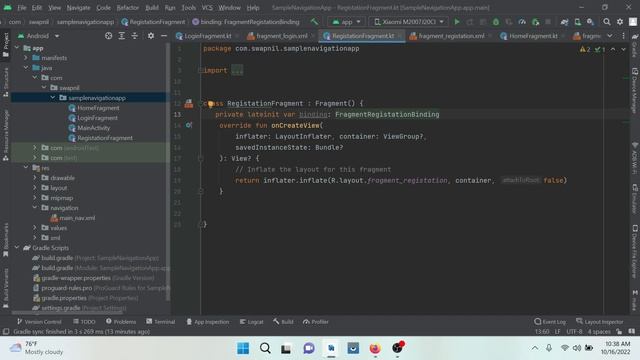This screenshot has height=360, width=640.
Task: Open Search Everywhere magnifier icon
Action: click(x=607, y=22)
